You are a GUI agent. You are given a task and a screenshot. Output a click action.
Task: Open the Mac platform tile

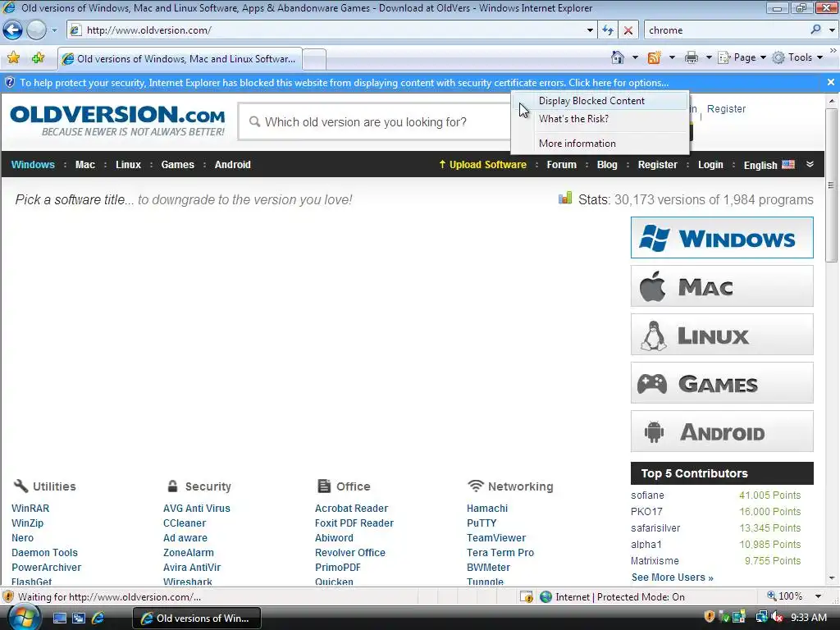point(722,286)
